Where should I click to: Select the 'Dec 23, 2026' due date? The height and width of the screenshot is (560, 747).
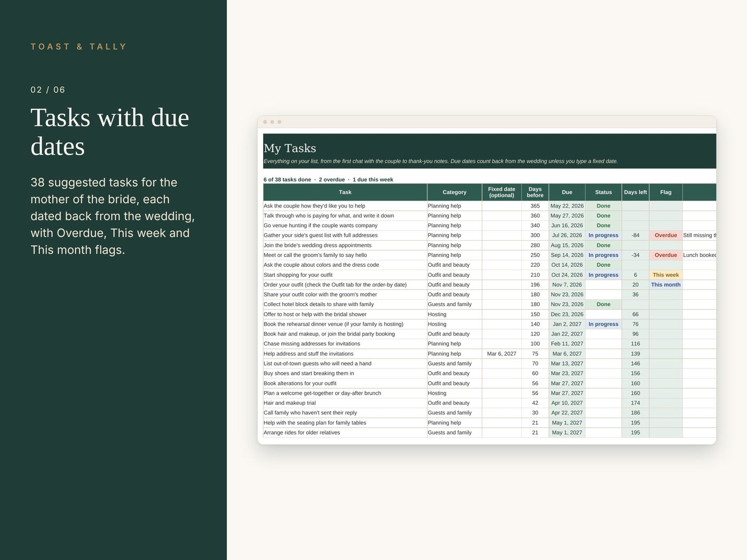tap(567, 315)
